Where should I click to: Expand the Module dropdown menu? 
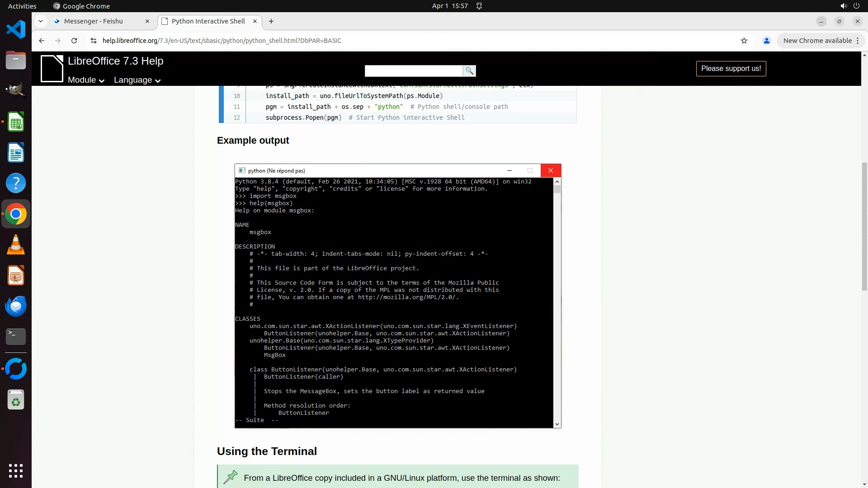pyautogui.click(x=86, y=80)
